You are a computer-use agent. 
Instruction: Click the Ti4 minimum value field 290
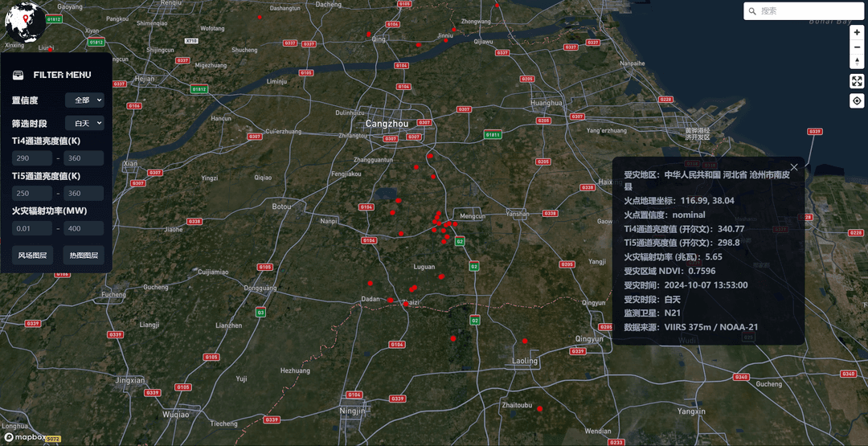tap(32, 158)
